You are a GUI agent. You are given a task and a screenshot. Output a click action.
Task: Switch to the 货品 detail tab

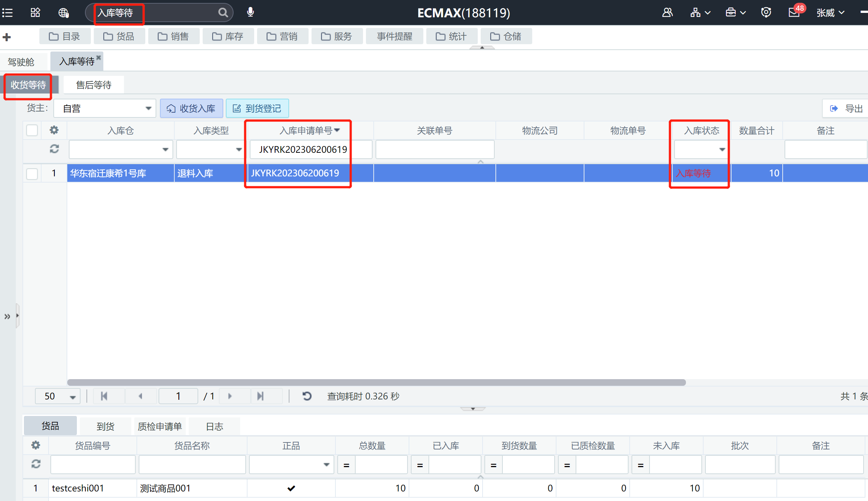pyautogui.click(x=50, y=426)
